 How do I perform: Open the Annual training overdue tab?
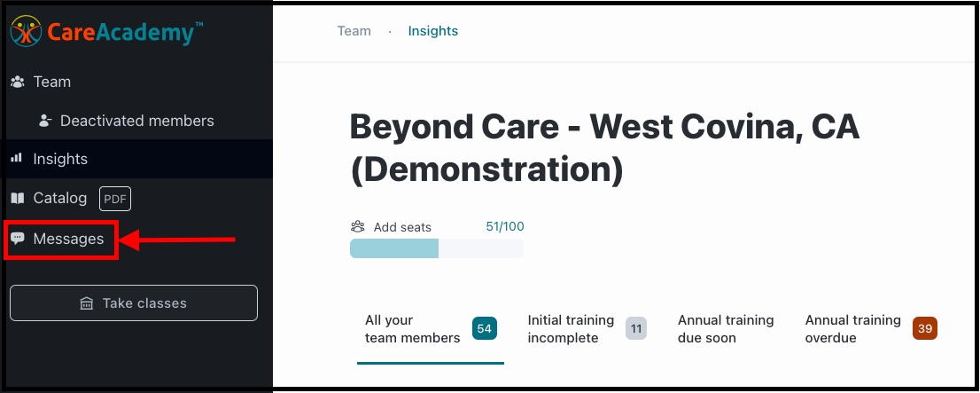click(x=871, y=329)
